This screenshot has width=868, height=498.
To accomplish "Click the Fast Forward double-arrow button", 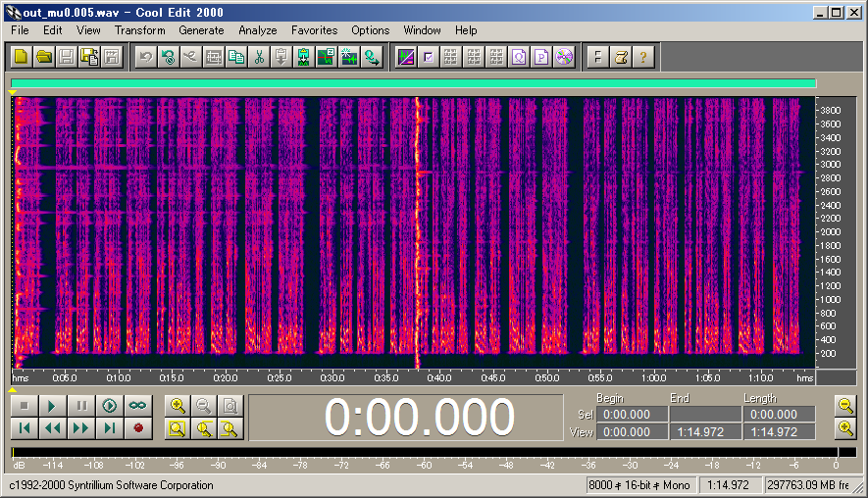I will coord(81,427).
